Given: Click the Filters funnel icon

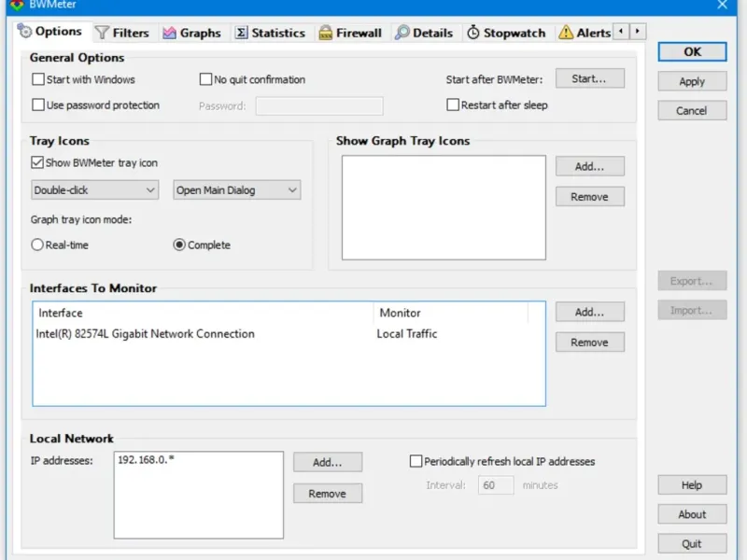Looking at the screenshot, I should (102, 33).
